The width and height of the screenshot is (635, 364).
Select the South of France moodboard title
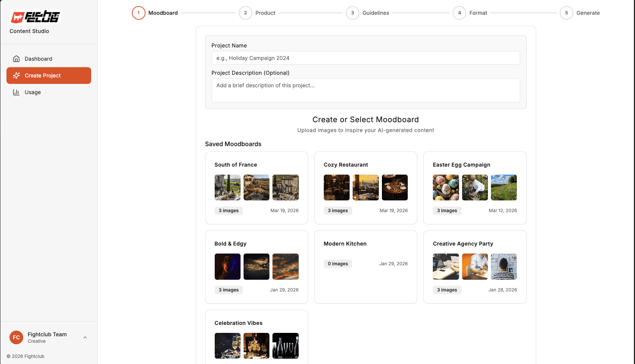(236, 165)
